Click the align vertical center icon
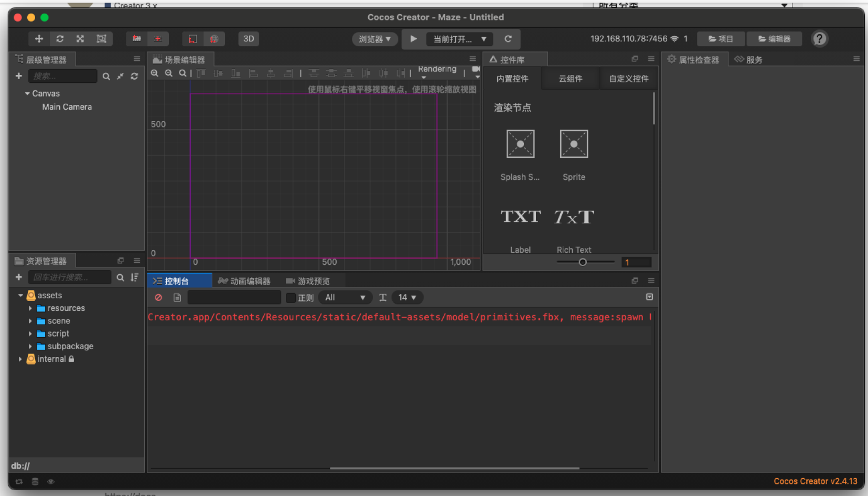The image size is (868, 496). (x=218, y=73)
